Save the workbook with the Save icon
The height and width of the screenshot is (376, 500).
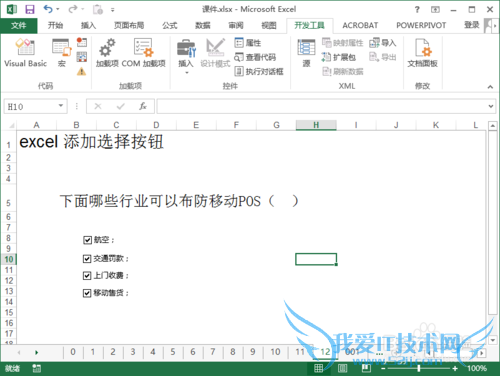(x=30, y=9)
